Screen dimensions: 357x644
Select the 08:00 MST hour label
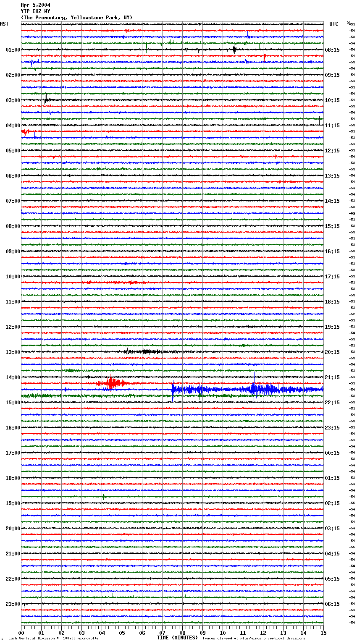[x=13, y=226]
